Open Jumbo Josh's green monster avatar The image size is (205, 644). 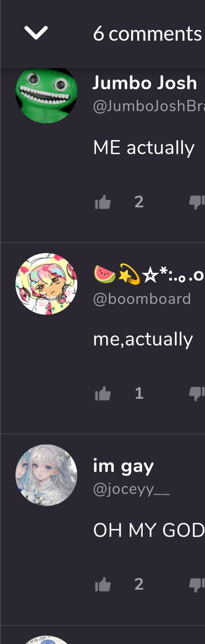pos(46,93)
